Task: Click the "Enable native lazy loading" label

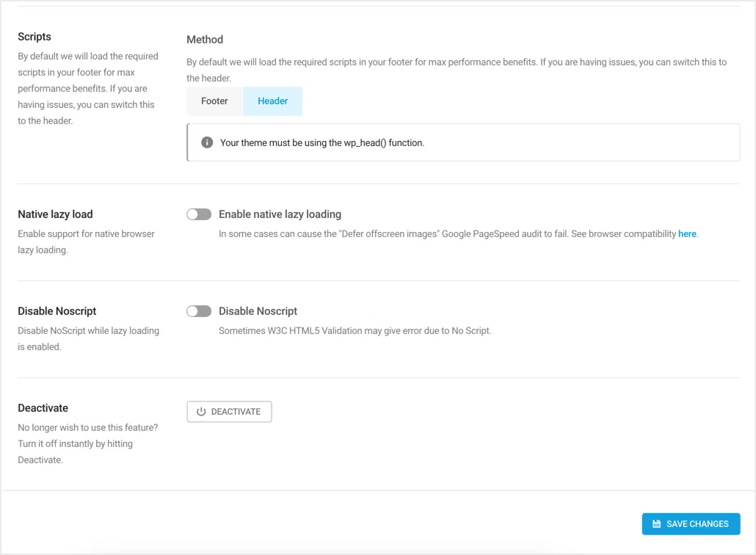Action: 280,214
